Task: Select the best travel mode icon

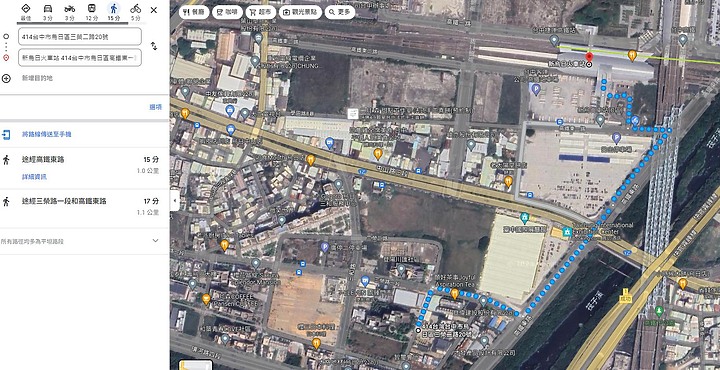Action: pos(26,8)
